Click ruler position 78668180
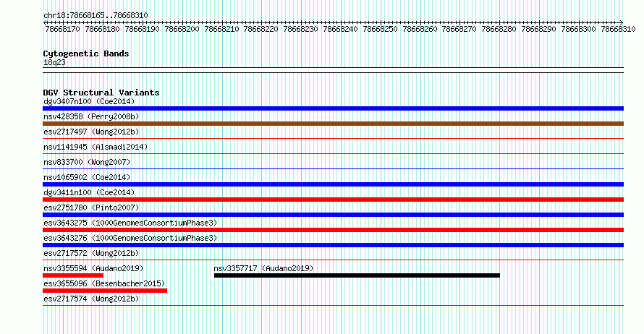The image size is (644, 334). tap(102, 30)
